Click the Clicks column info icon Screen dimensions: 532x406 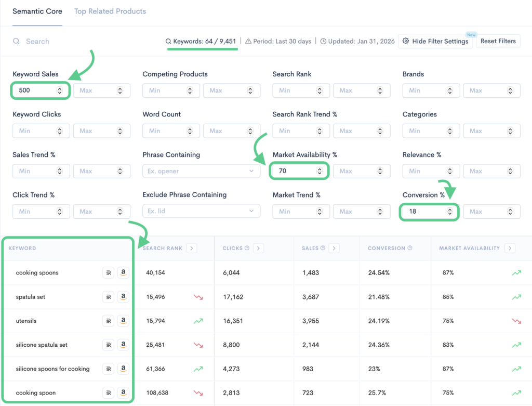pyautogui.click(x=247, y=248)
